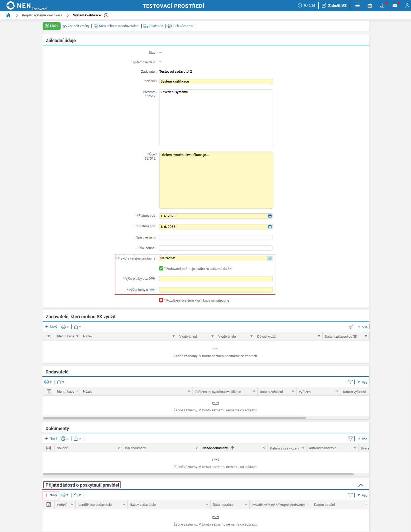Expand the Vše filter in Dodavatelé

(363, 382)
